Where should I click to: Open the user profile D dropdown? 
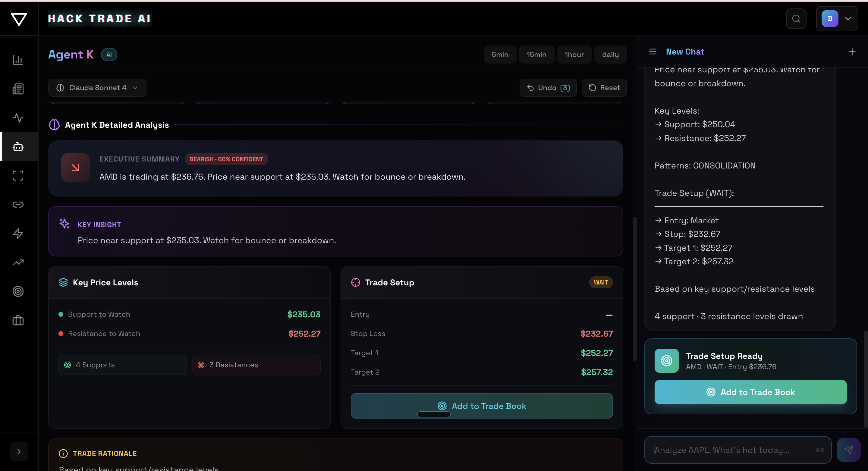(x=837, y=19)
